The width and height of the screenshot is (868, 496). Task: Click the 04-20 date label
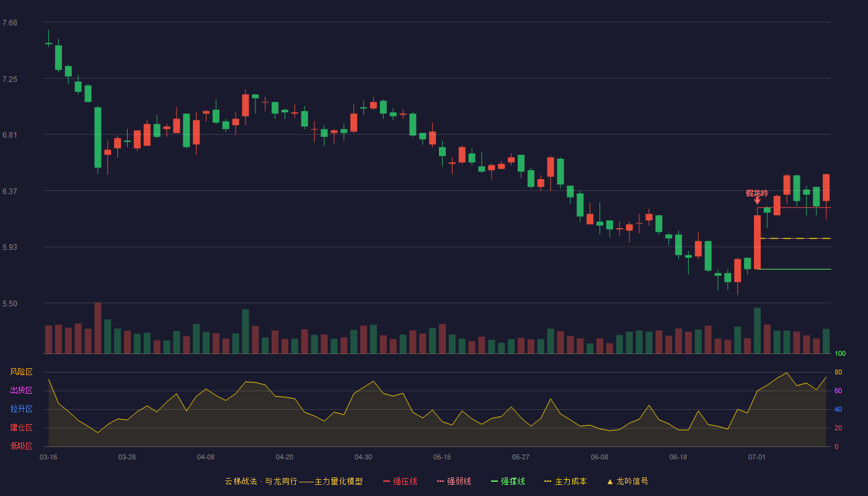pos(285,457)
